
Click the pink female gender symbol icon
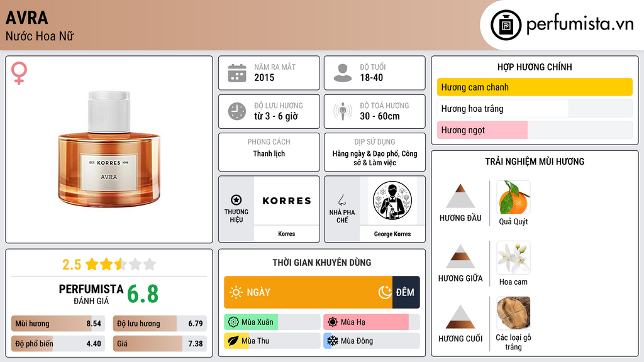19,73
